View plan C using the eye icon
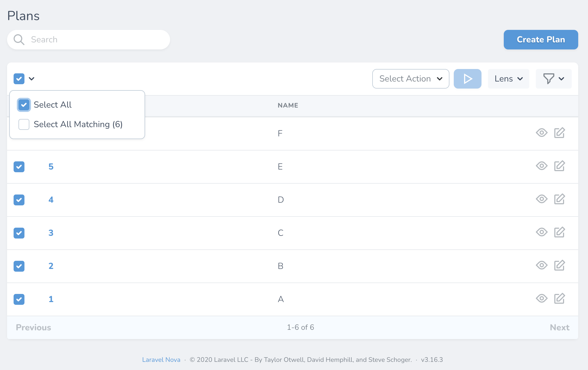The image size is (588, 370). point(542,233)
